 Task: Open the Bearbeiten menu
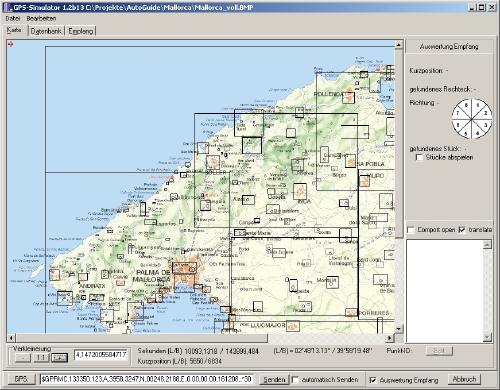[x=41, y=18]
